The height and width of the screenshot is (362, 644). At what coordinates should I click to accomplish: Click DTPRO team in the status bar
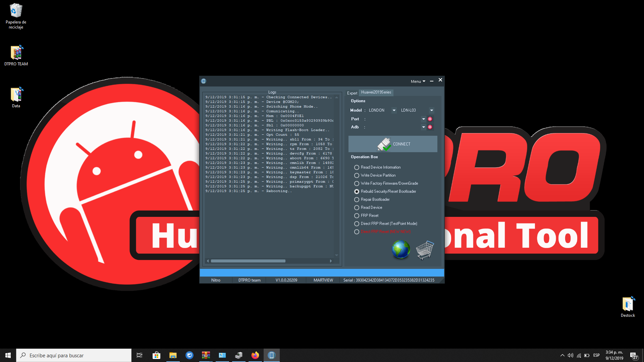tap(249, 280)
